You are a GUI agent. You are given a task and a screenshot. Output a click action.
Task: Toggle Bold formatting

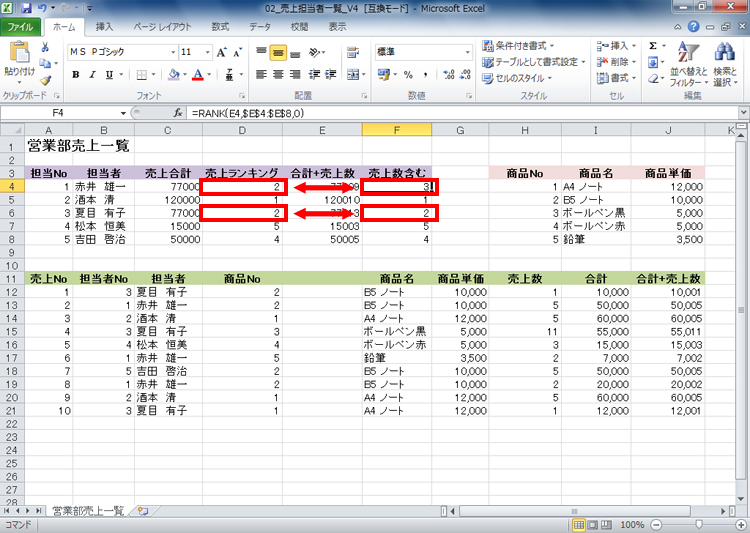click(76, 75)
